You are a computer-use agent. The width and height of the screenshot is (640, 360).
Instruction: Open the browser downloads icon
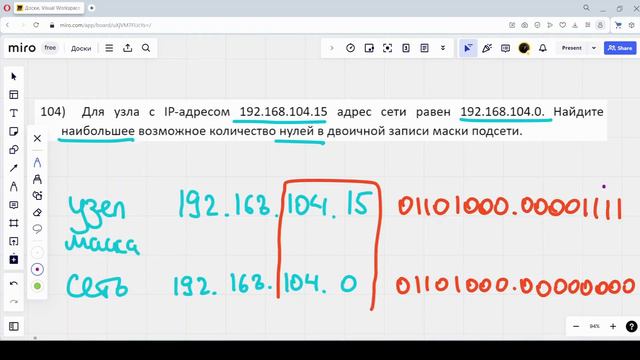(575, 25)
